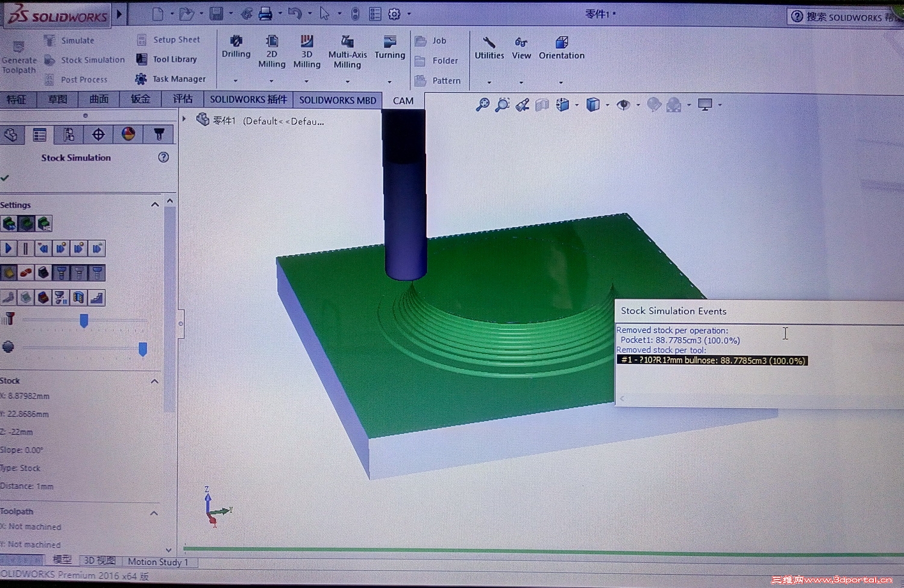The width and height of the screenshot is (904, 588).
Task: Expand the Orientation dropdown arrow
Action: [x=560, y=82]
